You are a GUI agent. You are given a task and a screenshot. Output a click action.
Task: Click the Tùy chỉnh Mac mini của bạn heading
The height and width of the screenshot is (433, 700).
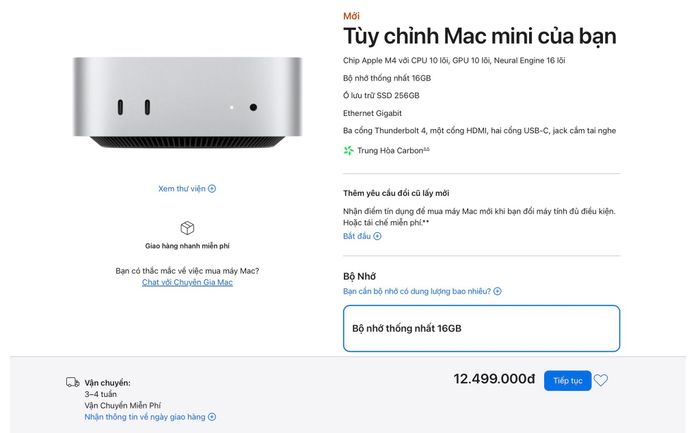(479, 37)
